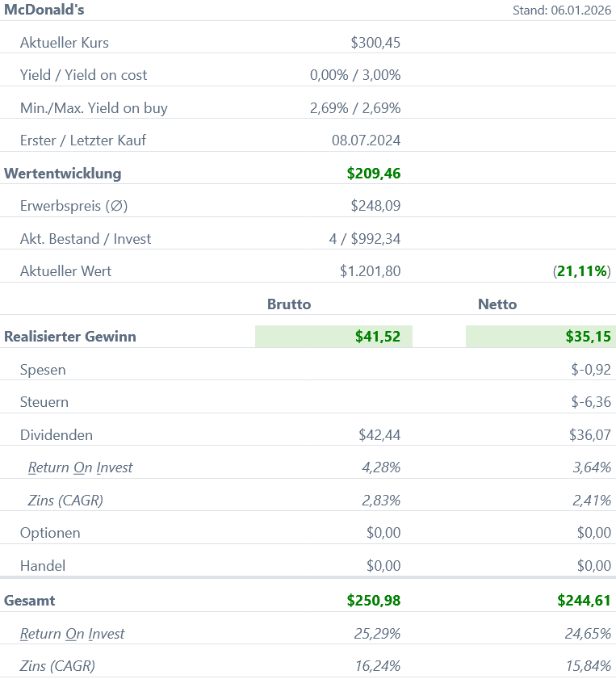Click the Wertentwicklung section header
This screenshot has width=616, height=679.
[63, 173]
